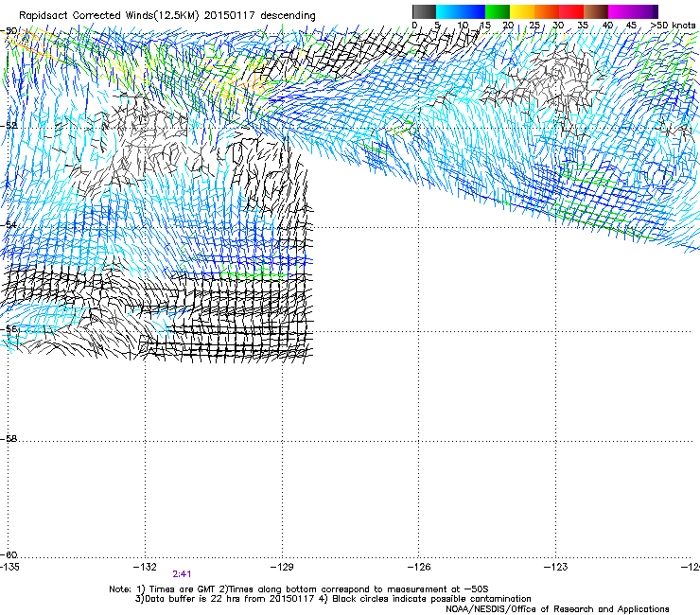700x615 pixels.
Task: Click the 'Times are GMT' note line
Action: tap(299, 589)
